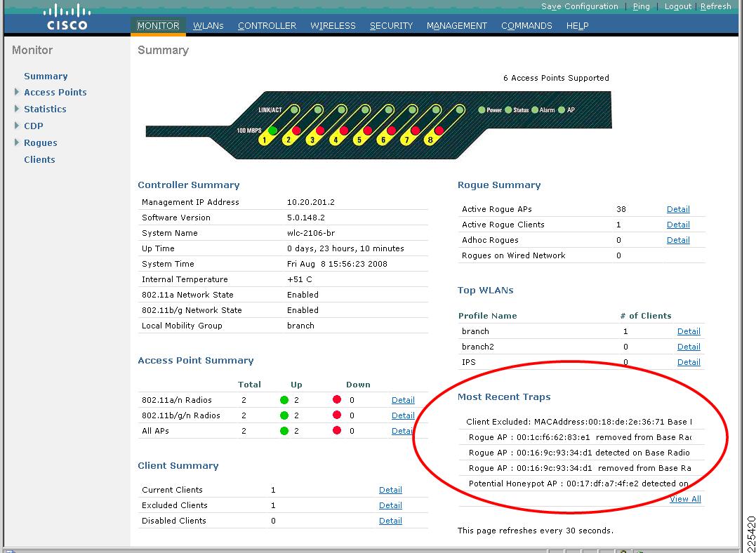Click system name wlc-2106-br
The height and width of the screenshot is (553, 756).
pos(311,233)
